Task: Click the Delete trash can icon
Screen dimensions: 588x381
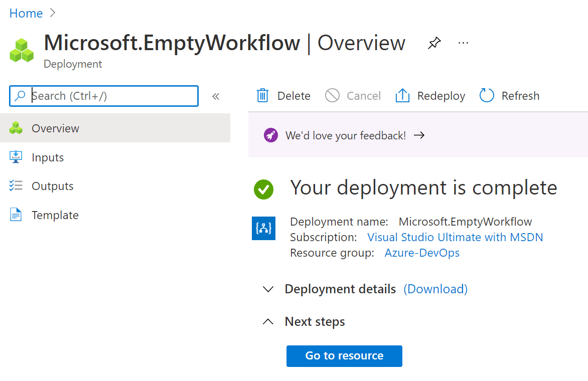Action: pyautogui.click(x=262, y=96)
